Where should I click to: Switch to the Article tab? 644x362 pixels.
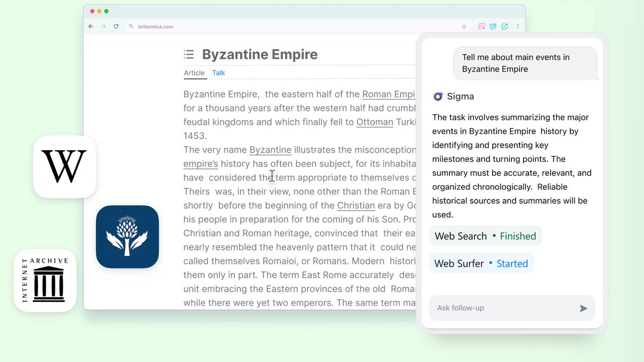194,73
